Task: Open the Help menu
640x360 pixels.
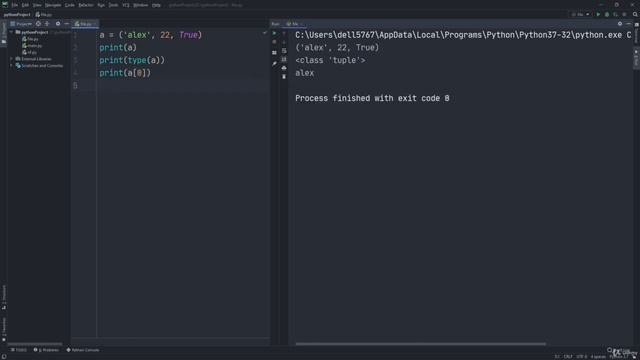Action: [156, 5]
